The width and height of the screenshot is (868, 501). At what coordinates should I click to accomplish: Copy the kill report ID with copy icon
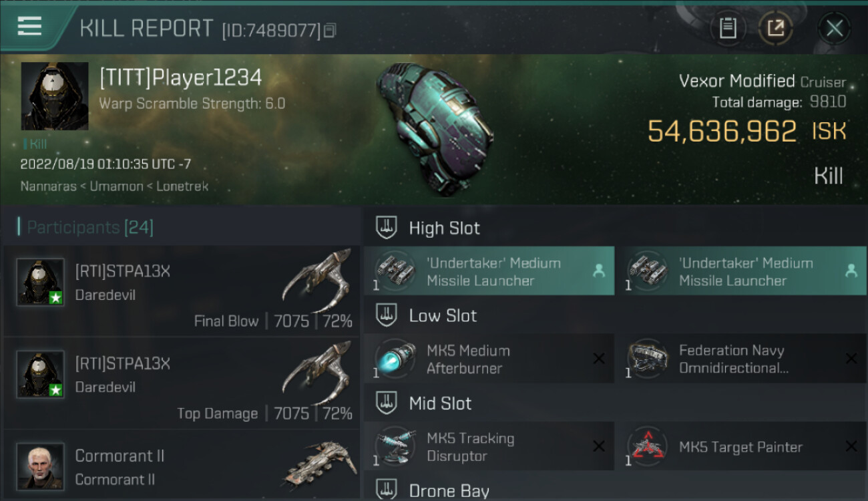330,30
